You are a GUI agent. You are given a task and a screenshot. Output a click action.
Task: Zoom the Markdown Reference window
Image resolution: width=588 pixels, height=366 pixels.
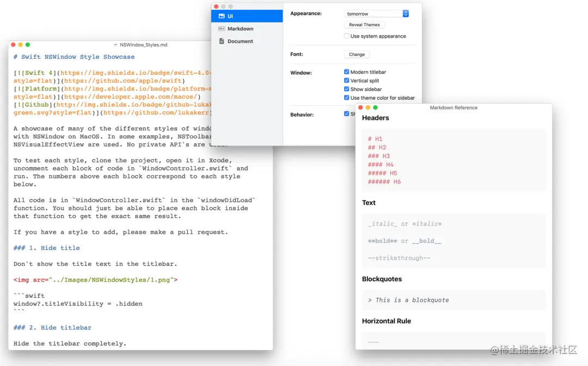pyautogui.click(x=375, y=108)
